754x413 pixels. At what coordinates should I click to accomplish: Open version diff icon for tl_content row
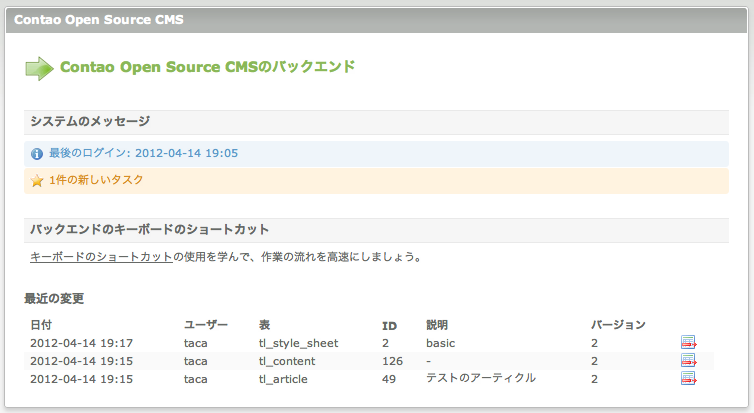click(x=689, y=360)
